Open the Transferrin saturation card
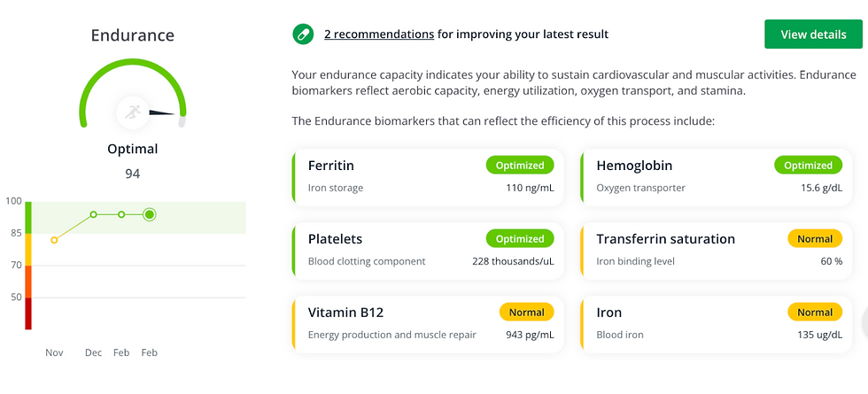The image size is (868, 394). coord(717,251)
